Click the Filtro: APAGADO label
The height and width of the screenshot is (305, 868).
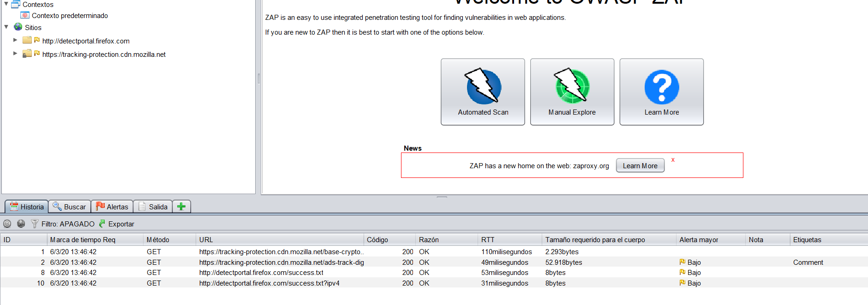click(x=68, y=224)
